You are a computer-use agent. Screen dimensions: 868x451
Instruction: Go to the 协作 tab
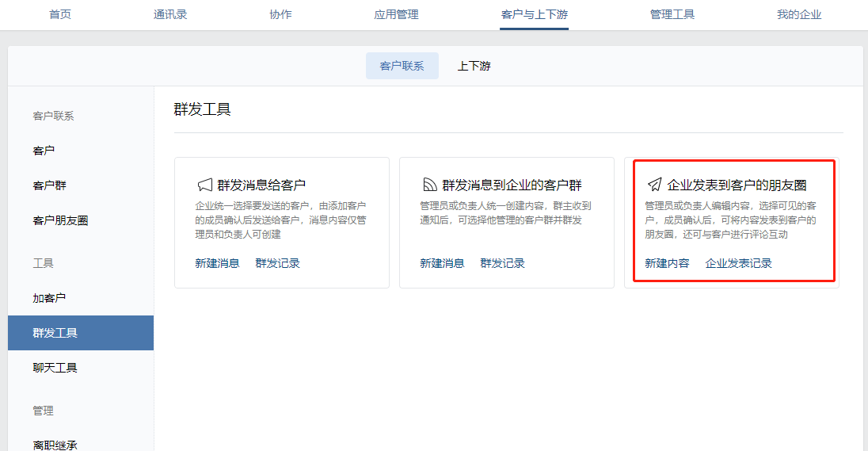280,14
